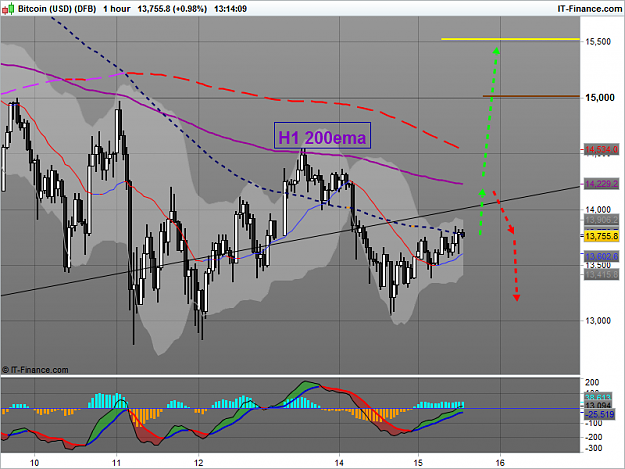Click the H1 200ema label box
This screenshot has height=469, width=625.
point(322,136)
